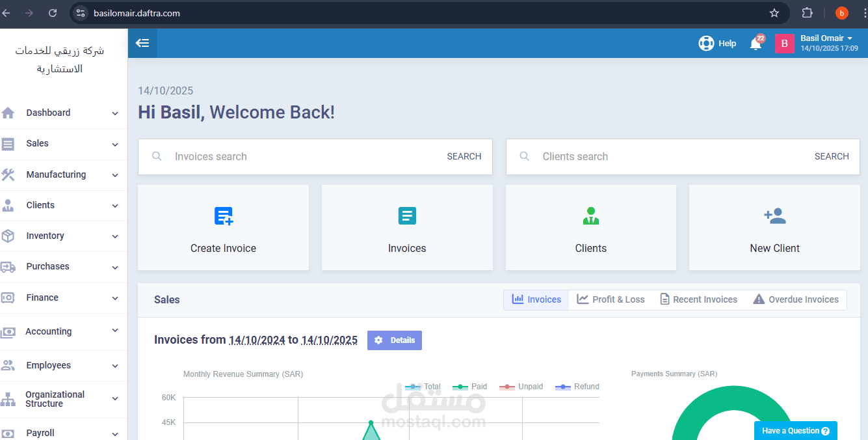
Task: Open the Payroll menu item label
Action: click(x=40, y=433)
